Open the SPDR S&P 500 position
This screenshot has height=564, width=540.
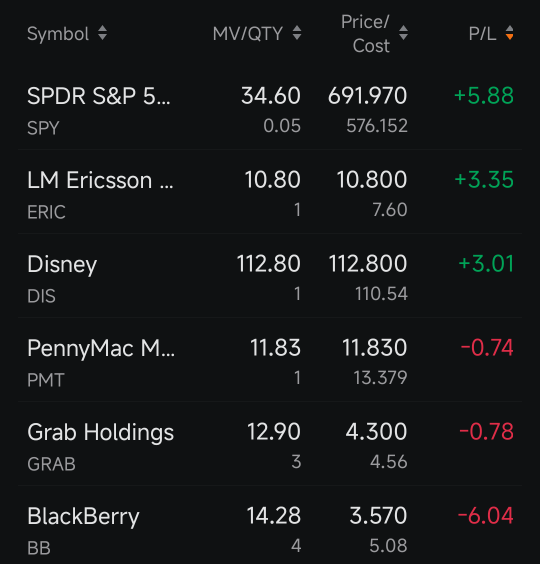270,110
